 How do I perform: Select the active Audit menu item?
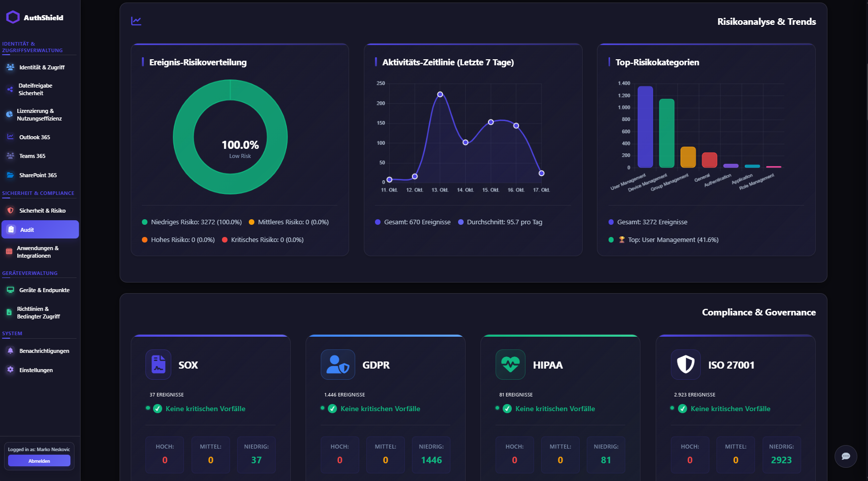click(x=40, y=229)
